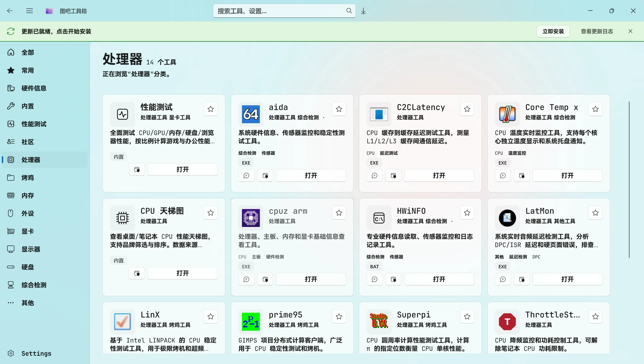Favorite the C2CLatency tool with star
Screen dimensions: 644x364
tap(467, 109)
